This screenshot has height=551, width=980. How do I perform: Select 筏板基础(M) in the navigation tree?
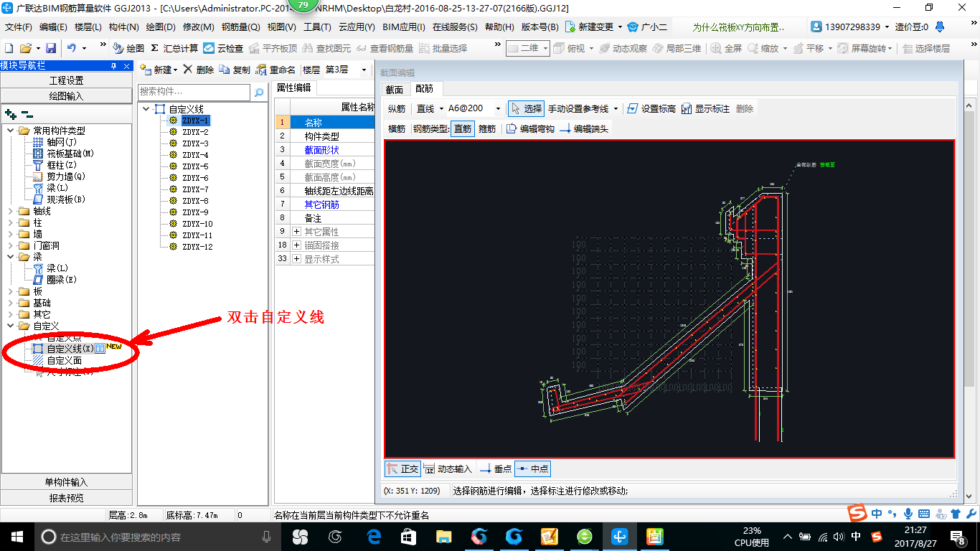(70, 154)
